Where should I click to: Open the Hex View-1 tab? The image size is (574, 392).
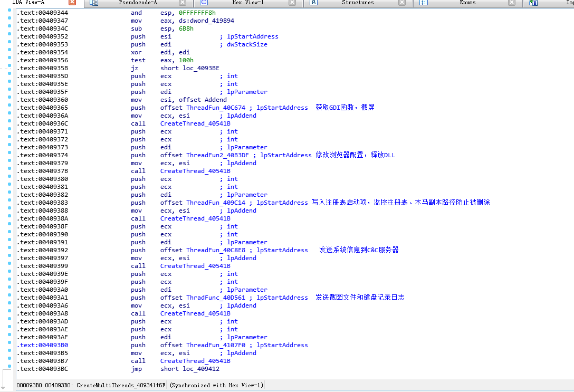point(248,3)
